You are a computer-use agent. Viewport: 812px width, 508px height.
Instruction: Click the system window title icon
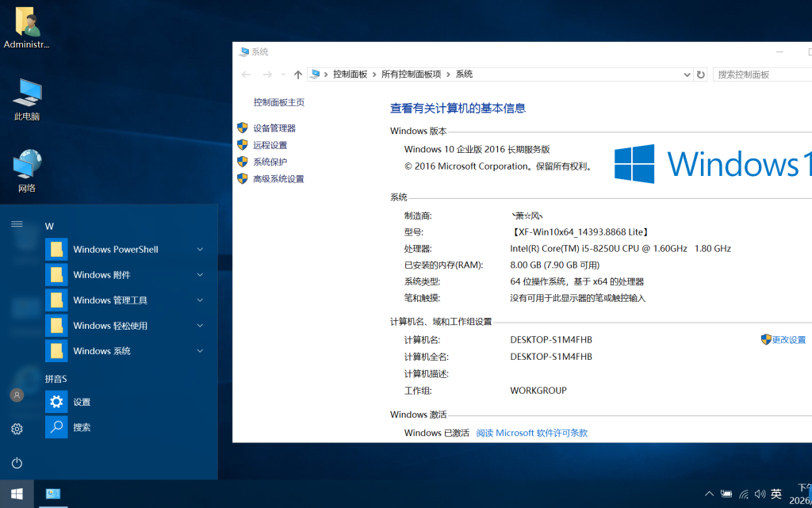pos(244,52)
